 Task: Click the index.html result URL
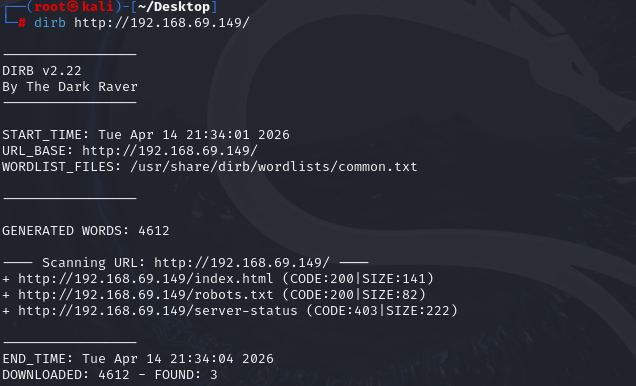(x=146, y=279)
